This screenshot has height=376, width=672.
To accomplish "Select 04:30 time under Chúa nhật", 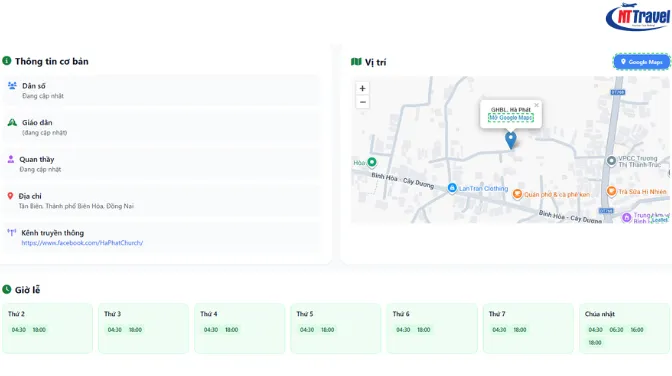I will click(595, 330).
